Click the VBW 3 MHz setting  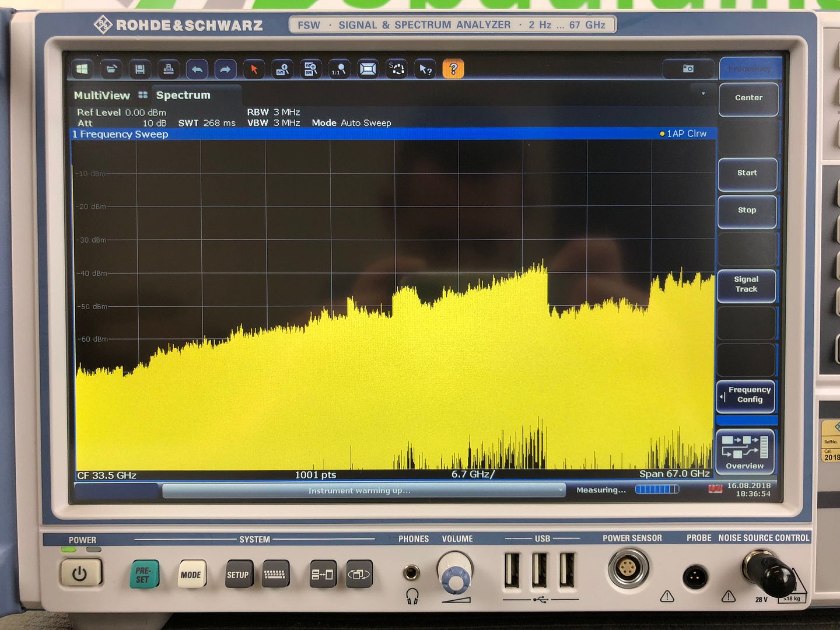click(274, 123)
